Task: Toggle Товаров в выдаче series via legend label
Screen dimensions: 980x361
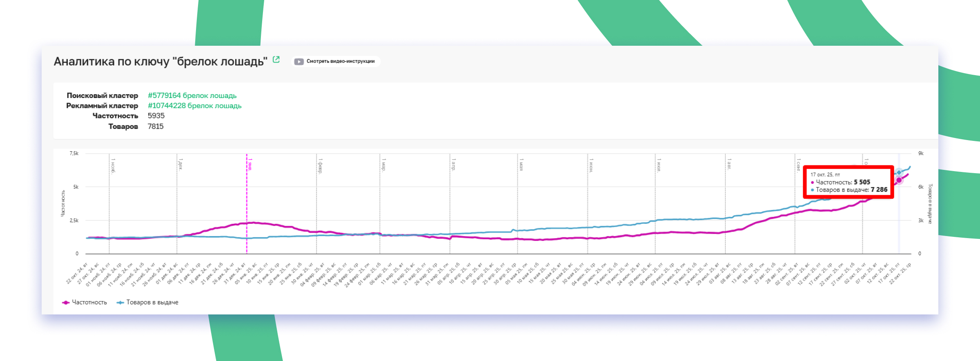Action: tap(152, 303)
